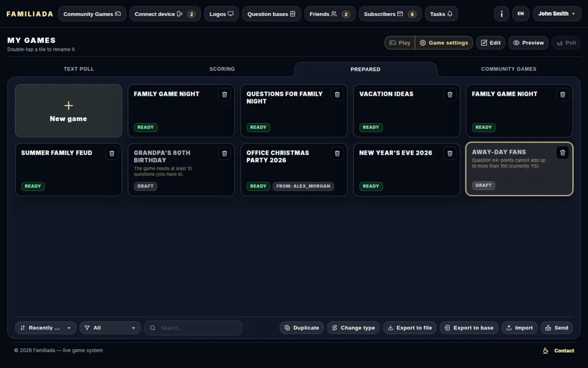The height and width of the screenshot is (368, 588).
Task: Export selected game to file
Action: (x=410, y=328)
